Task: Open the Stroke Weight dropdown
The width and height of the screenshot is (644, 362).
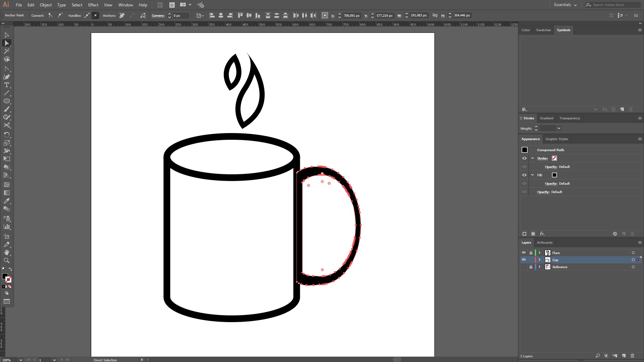Action: [x=559, y=128]
